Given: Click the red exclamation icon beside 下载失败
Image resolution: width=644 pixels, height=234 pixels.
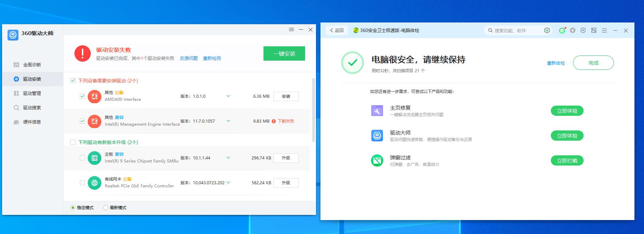Looking at the screenshot, I should point(274,121).
